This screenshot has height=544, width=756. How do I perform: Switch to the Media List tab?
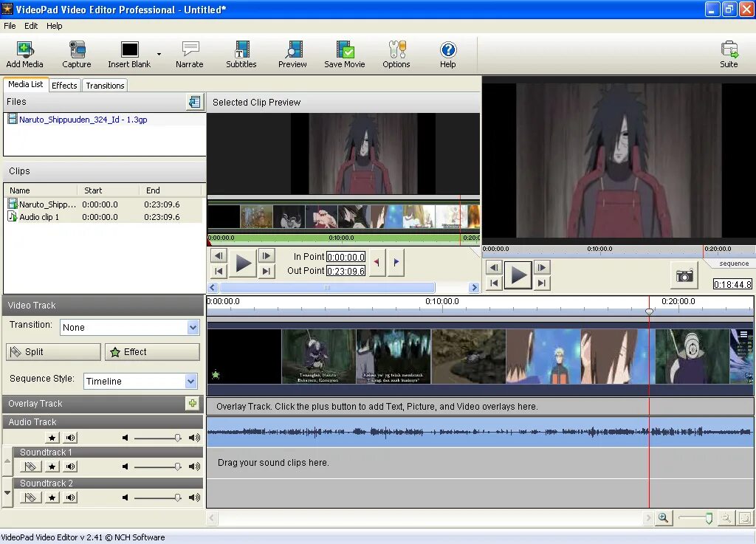pyautogui.click(x=26, y=84)
